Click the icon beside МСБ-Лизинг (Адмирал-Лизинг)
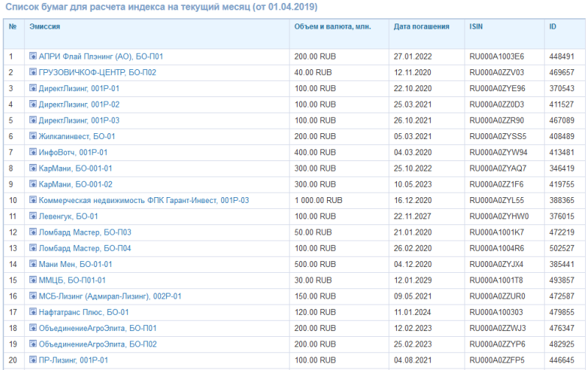The width and height of the screenshot is (588, 370). pos(33,296)
